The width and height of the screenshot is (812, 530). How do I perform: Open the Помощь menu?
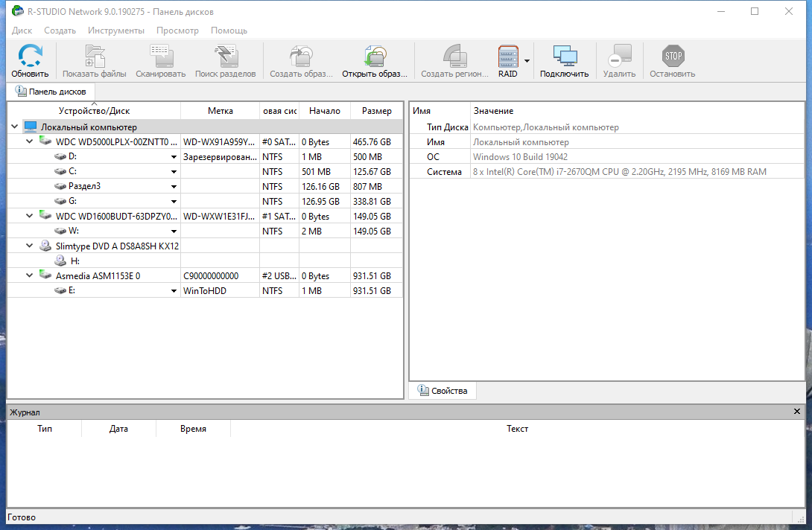229,31
